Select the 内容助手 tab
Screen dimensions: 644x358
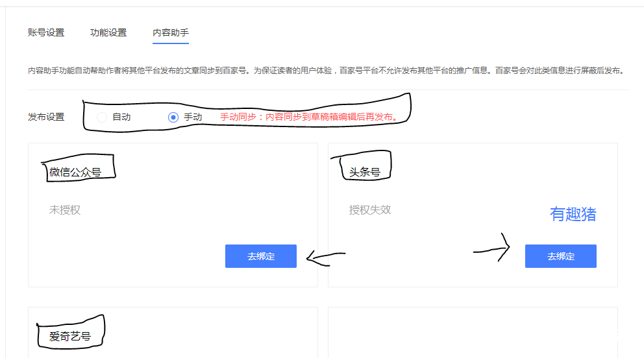(x=171, y=32)
